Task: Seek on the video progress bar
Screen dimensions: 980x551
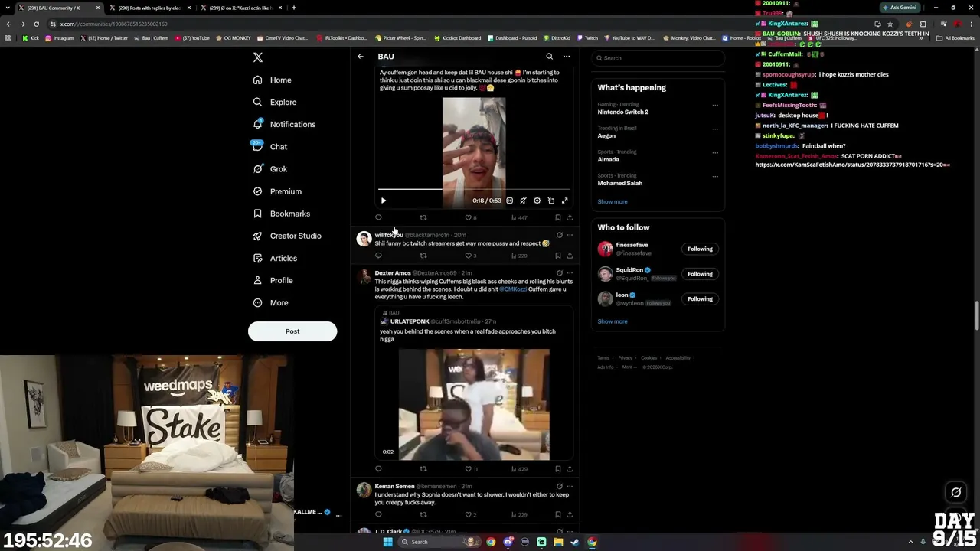Action: [x=474, y=189]
